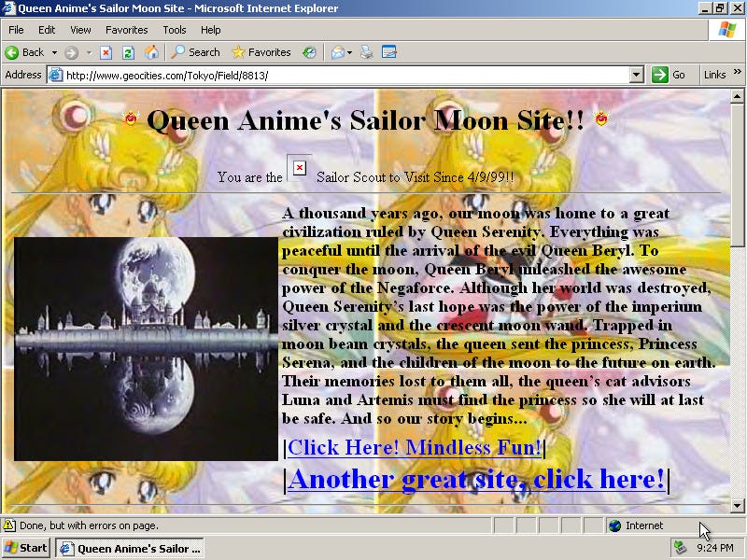747x560 pixels.
Task: Go back with the Back button
Action: [x=24, y=52]
